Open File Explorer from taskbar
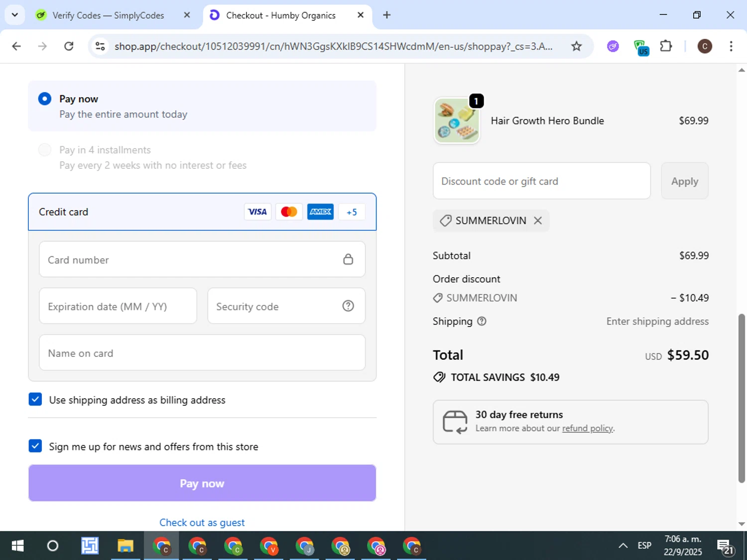Viewport: 747px width, 560px height. (125, 546)
